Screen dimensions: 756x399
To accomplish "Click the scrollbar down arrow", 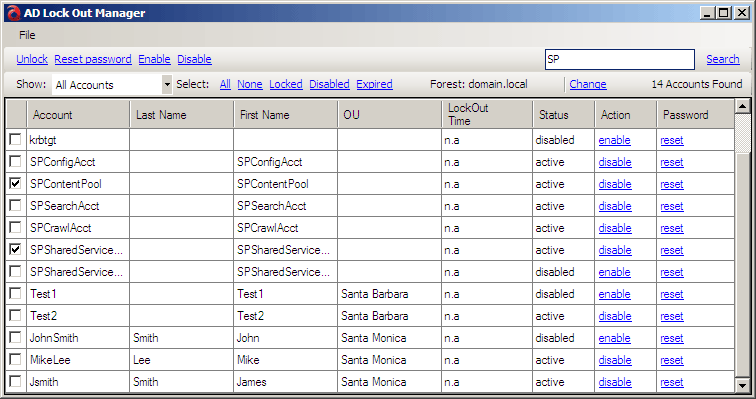I will (742, 385).
